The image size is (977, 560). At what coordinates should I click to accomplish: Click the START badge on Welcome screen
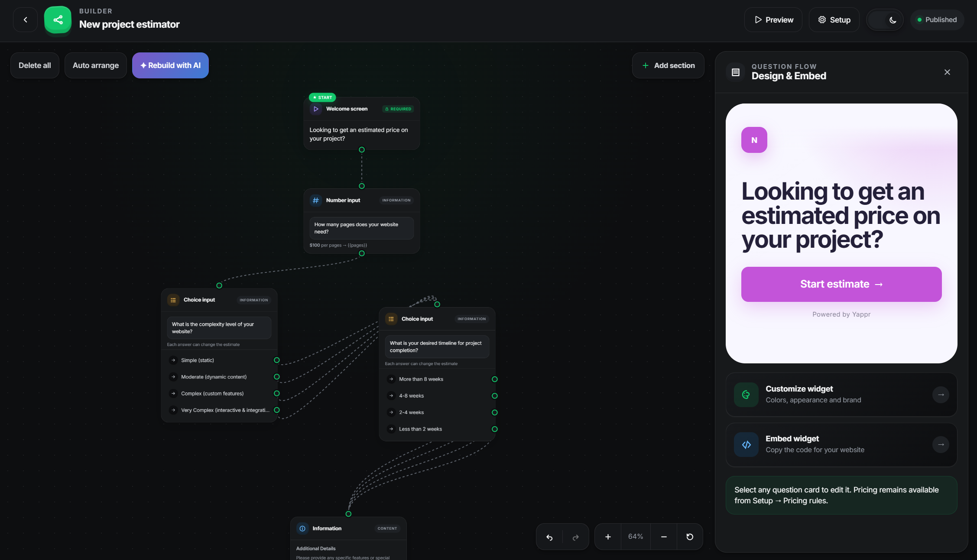(x=322, y=97)
